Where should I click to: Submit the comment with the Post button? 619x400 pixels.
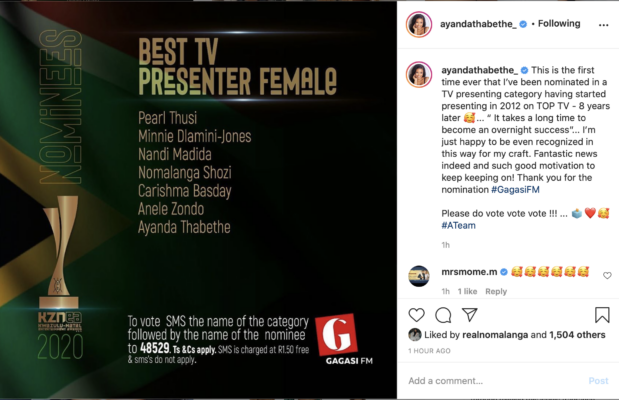point(598,381)
